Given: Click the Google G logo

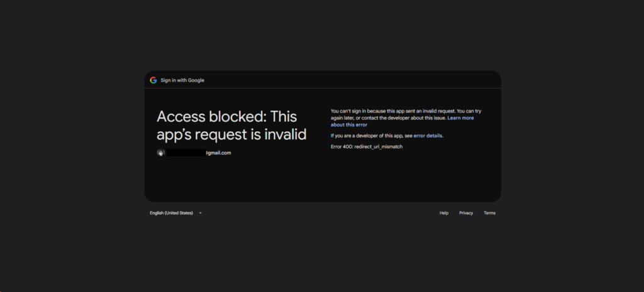Looking at the screenshot, I should coord(153,80).
